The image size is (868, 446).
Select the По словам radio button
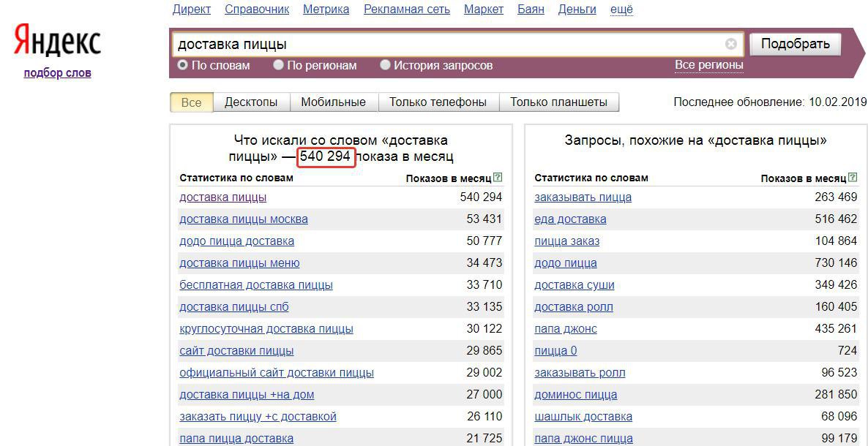(x=182, y=65)
